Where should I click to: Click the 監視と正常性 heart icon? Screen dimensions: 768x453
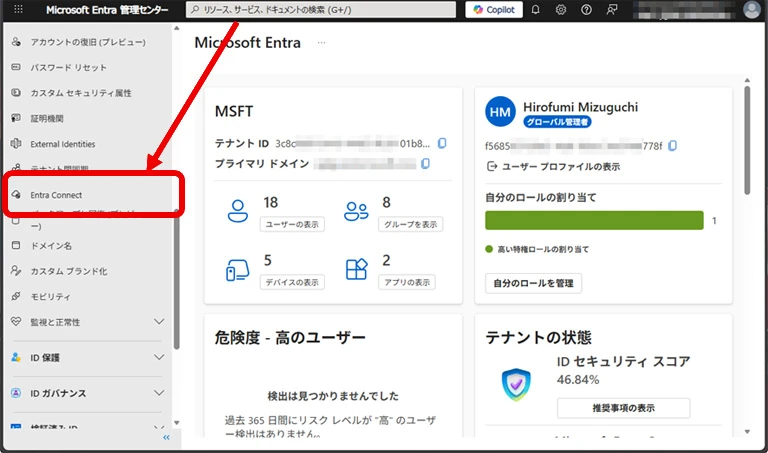[x=16, y=322]
